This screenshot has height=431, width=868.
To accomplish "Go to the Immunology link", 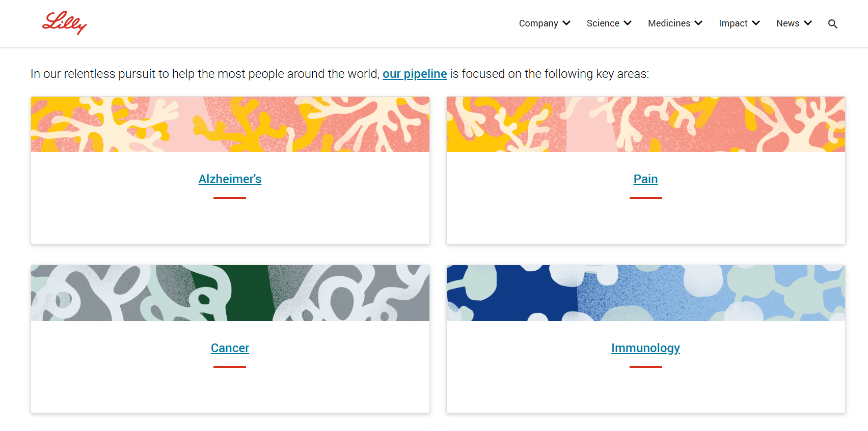I will point(645,348).
